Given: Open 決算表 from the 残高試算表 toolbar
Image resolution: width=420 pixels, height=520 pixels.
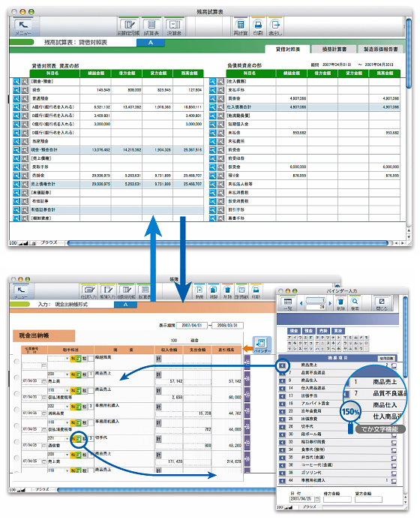Looking at the screenshot, I should [x=174, y=27].
